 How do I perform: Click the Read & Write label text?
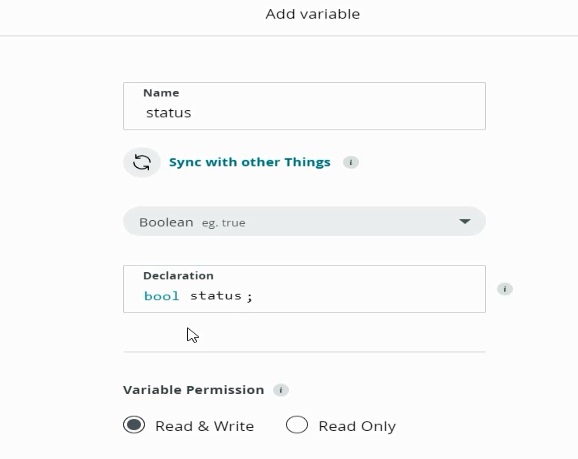(x=205, y=426)
